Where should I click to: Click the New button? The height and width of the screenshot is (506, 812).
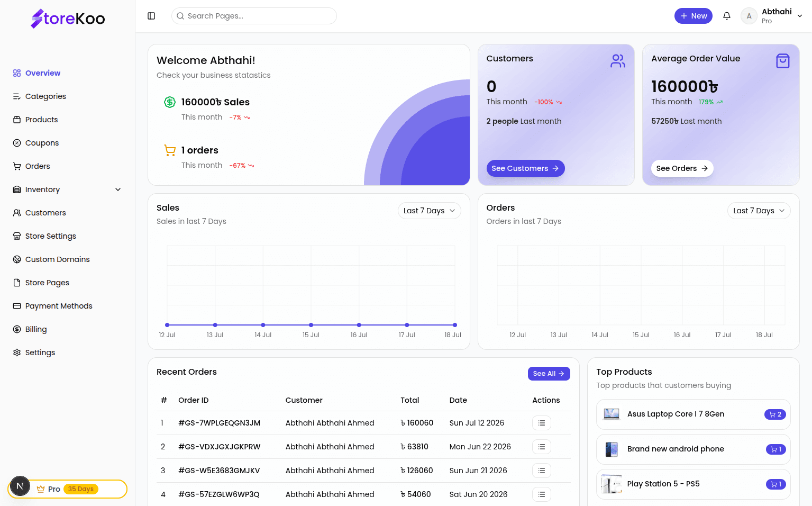[x=694, y=16]
